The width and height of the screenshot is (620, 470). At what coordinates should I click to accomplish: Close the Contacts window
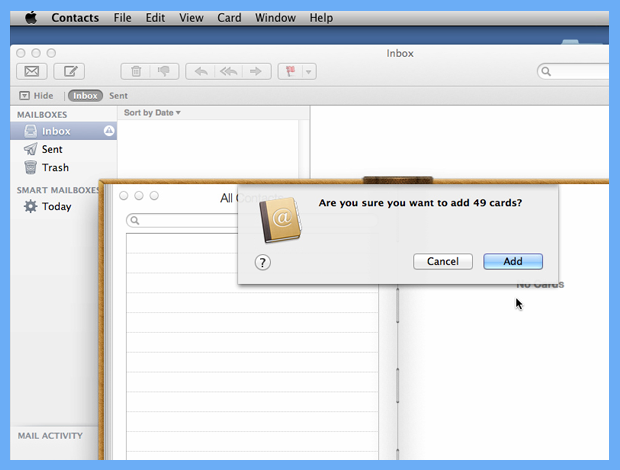pyautogui.click(x=124, y=196)
